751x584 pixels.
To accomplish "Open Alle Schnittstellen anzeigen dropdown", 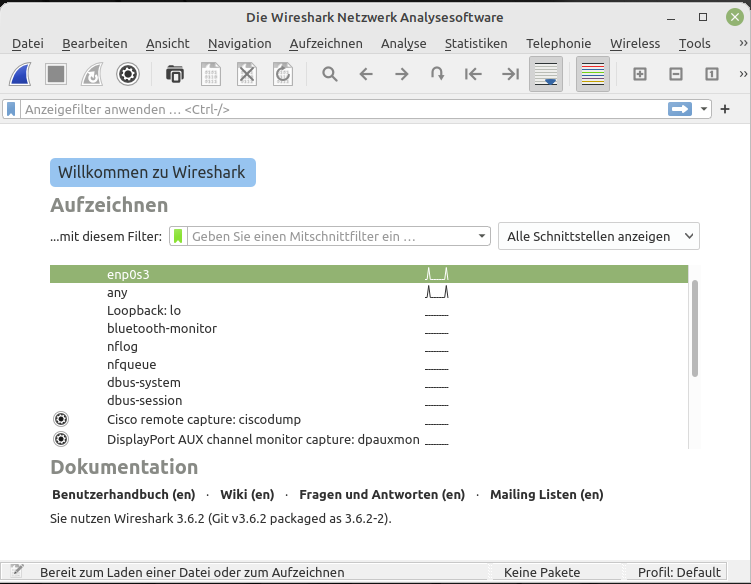I will tap(599, 236).
